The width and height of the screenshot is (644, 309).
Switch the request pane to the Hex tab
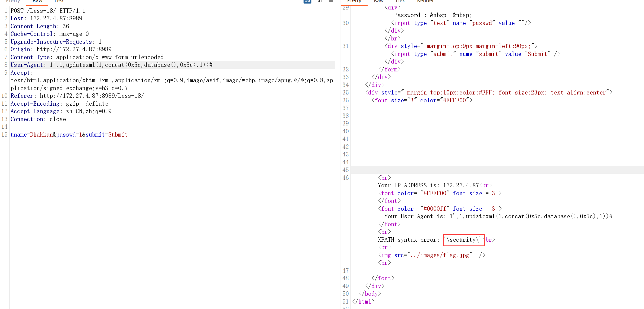59,1
